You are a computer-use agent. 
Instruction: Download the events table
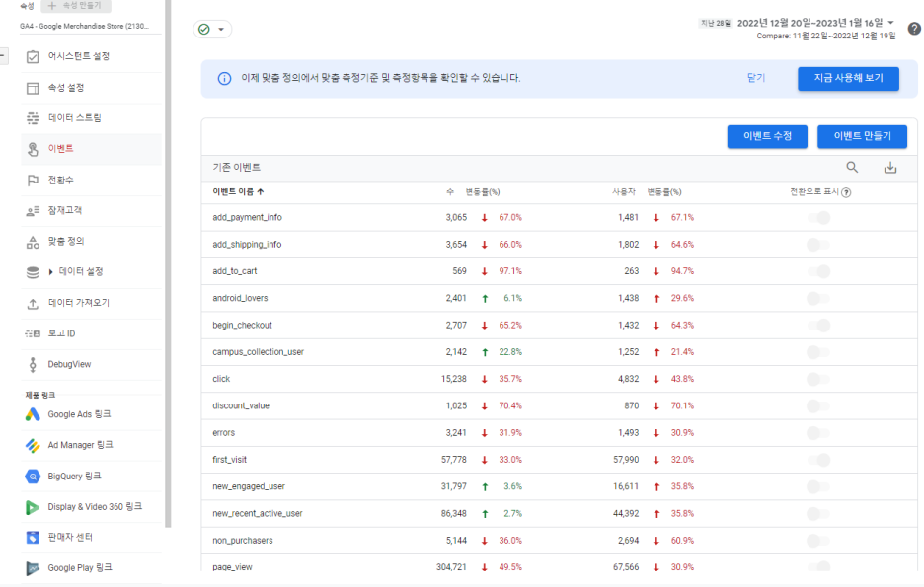pos(890,168)
